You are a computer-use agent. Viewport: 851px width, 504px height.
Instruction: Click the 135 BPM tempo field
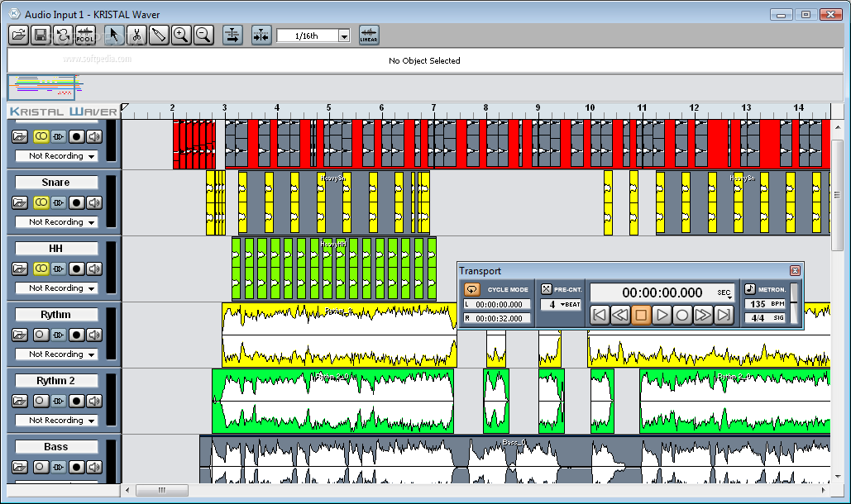click(765, 304)
